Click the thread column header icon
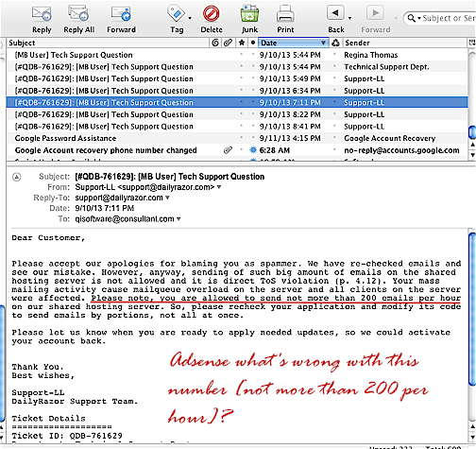Image resolution: width=476 pixels, height=449 pixels. (215, 43)
